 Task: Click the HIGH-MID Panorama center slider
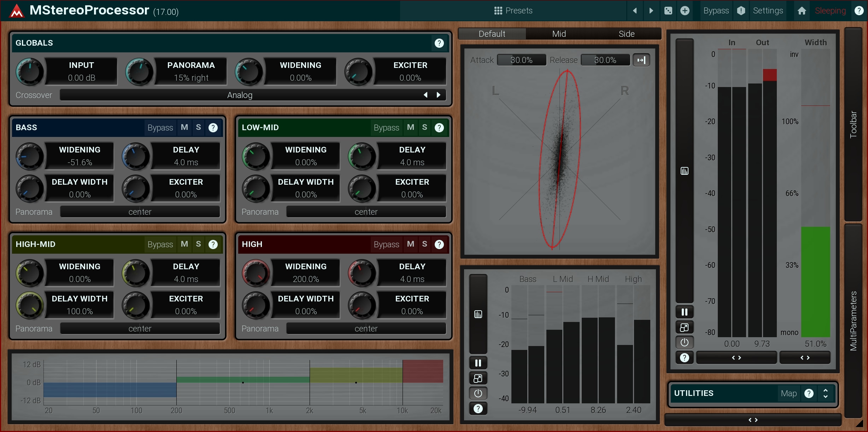tap(140, 329)
